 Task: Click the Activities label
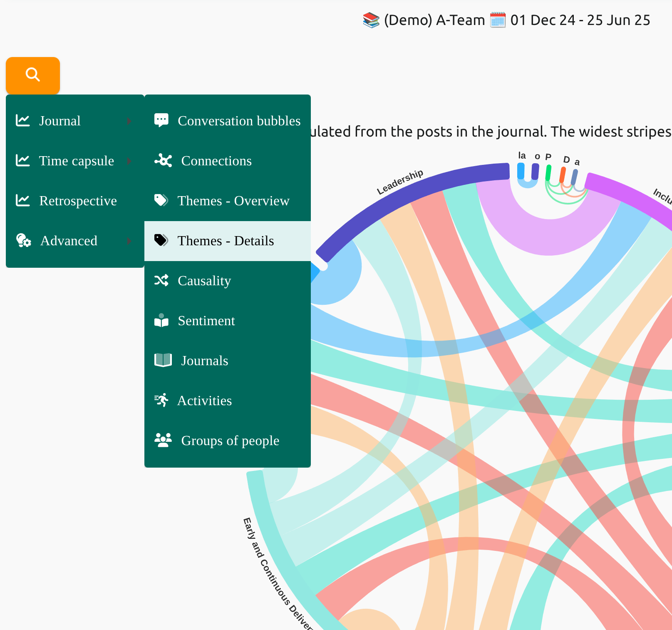(205, 401)
